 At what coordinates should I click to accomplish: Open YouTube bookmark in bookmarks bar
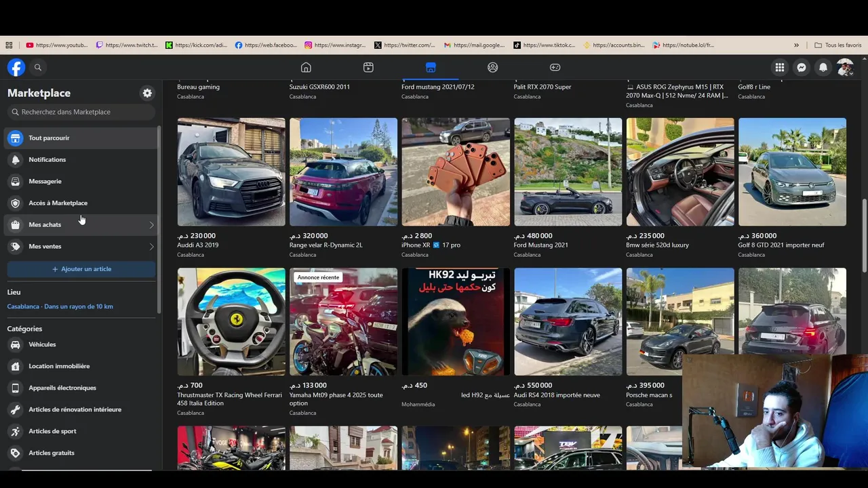point(57,45)
